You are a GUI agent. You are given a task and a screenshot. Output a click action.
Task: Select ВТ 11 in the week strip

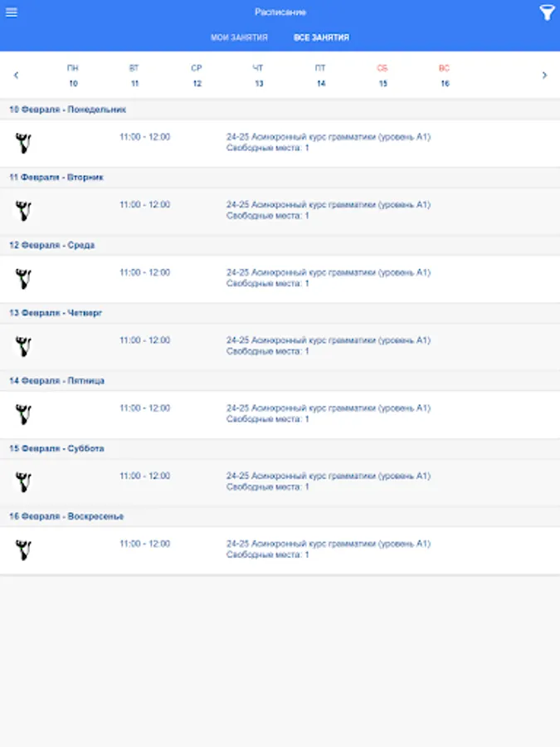click(x=134, y=76)
